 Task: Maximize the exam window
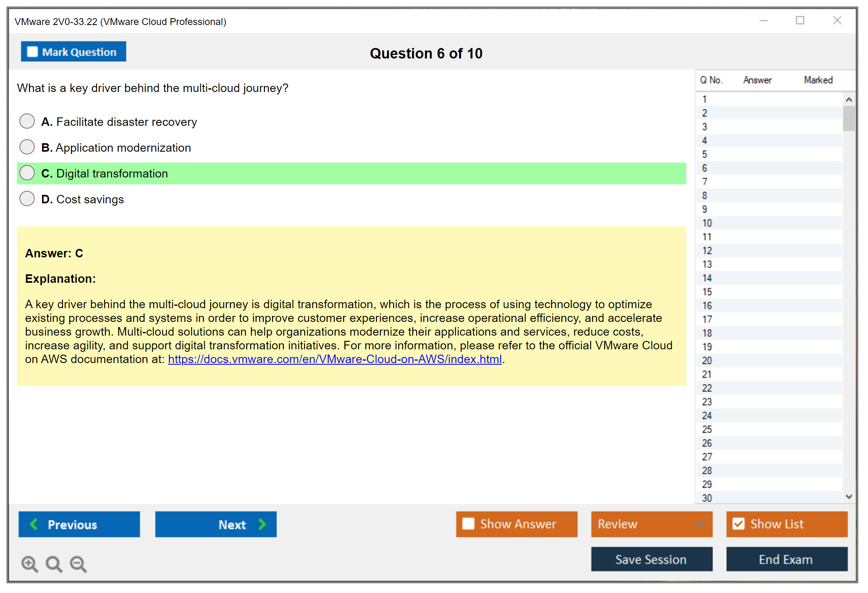click(800, 21)
